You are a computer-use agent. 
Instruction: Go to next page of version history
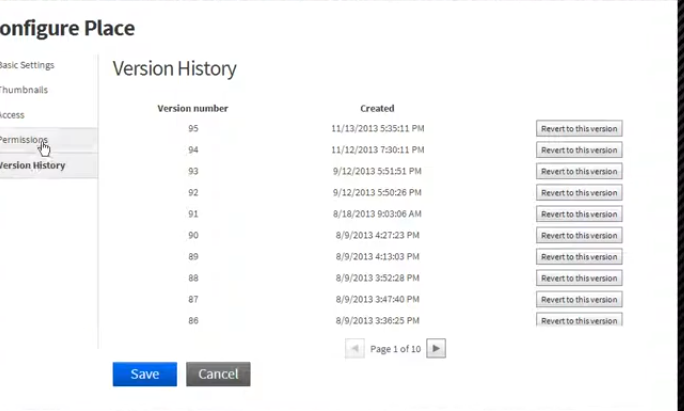click(x=436, y=349)
